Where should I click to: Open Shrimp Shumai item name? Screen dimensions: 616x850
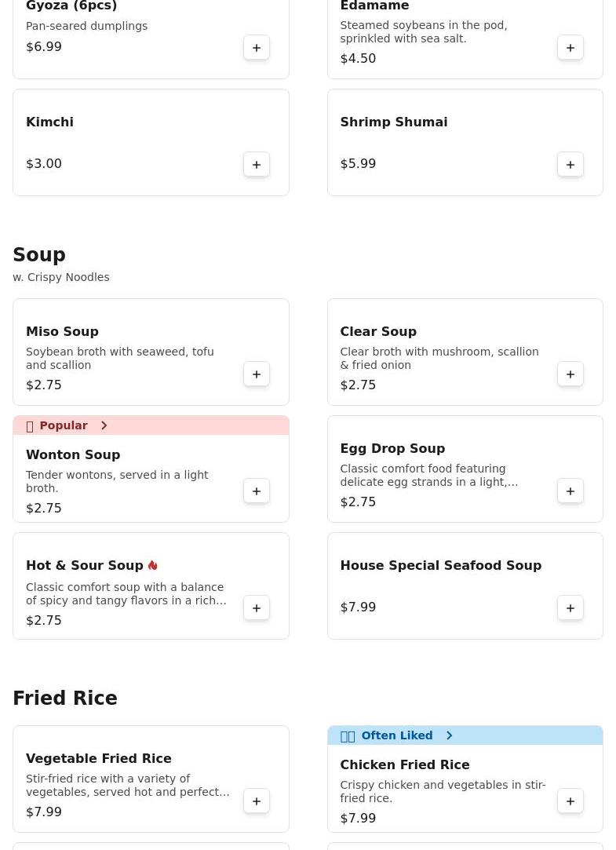393,122
